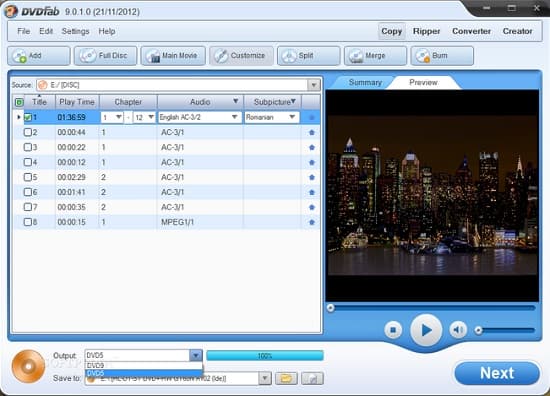Click the star icon for title 7

click(x=311, y=207)
